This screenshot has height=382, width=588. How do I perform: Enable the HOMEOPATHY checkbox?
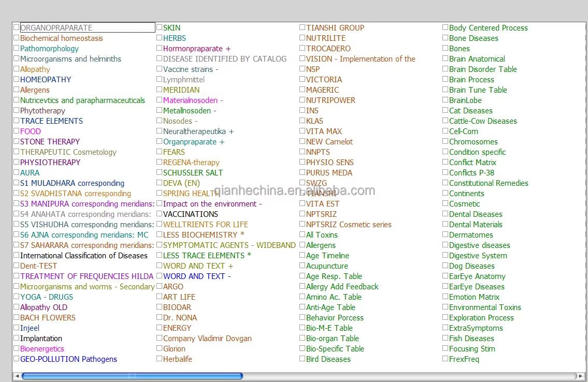point(16,79)
